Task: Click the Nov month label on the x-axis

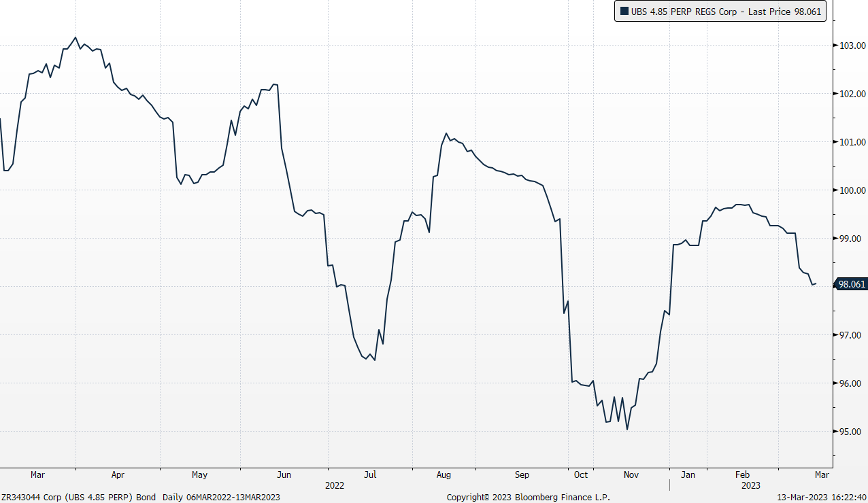Action: click(x=631, y=474)
